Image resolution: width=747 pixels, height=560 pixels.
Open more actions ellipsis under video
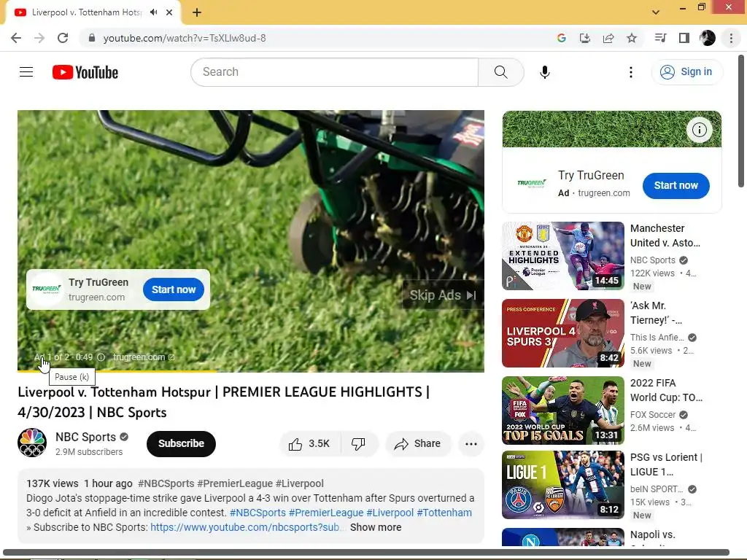[x=471, y=444]
